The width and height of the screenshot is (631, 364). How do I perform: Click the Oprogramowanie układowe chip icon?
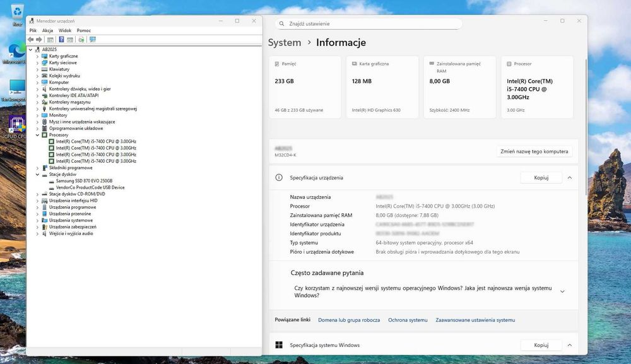(45, 128)
